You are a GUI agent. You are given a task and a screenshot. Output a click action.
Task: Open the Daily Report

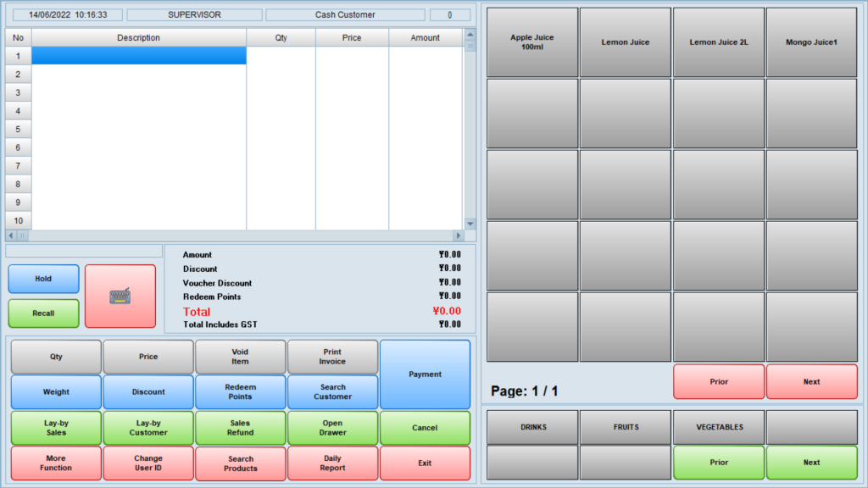[332, 463]
